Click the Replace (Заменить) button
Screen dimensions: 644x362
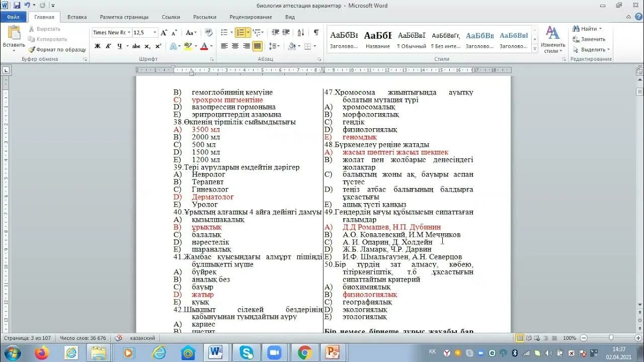coord(589,39)
